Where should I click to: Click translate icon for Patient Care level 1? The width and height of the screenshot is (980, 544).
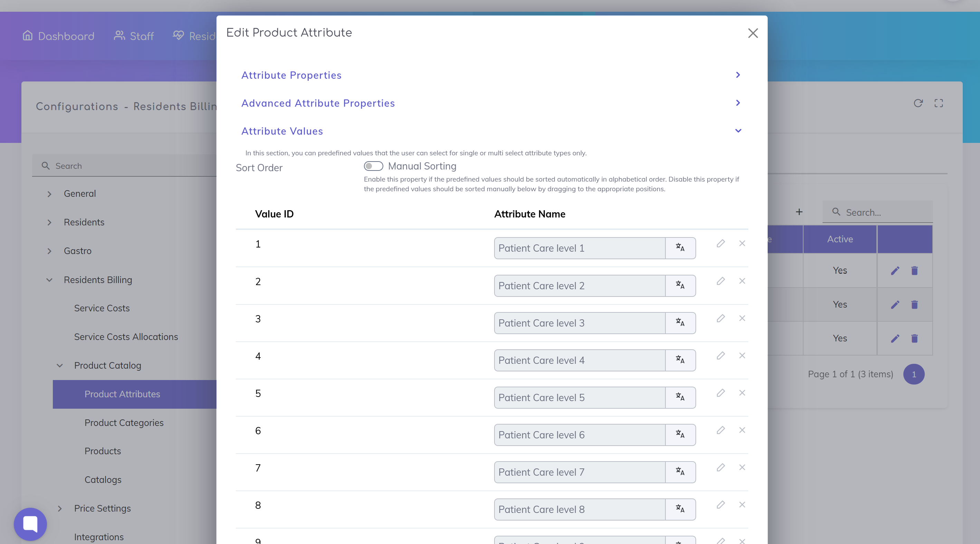680,248
